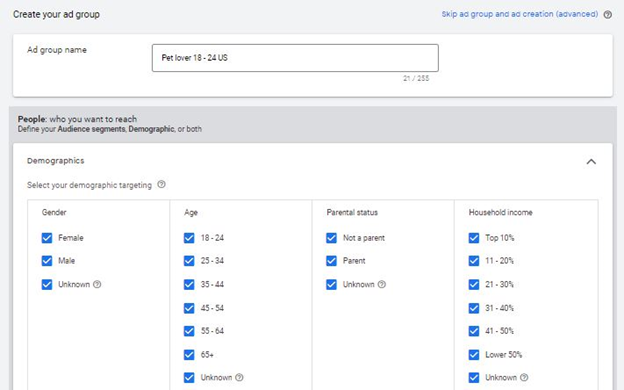Toggle the Not a parent checkbox
Viewport: 624px width, 390px height.
coord(332,238)
